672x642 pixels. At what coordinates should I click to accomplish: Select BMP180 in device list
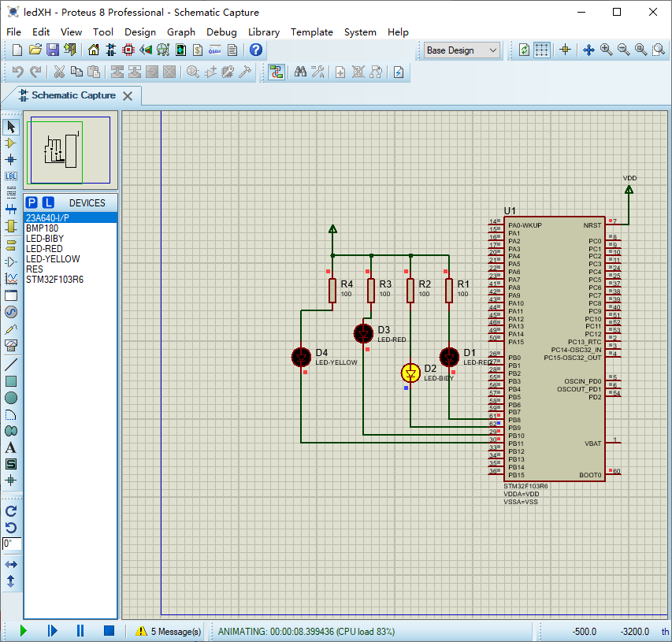(x=70, y=228)
